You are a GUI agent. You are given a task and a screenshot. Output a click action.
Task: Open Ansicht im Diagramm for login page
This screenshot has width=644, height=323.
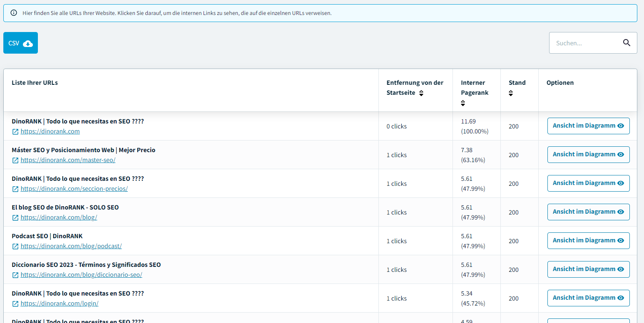[588, 298]
